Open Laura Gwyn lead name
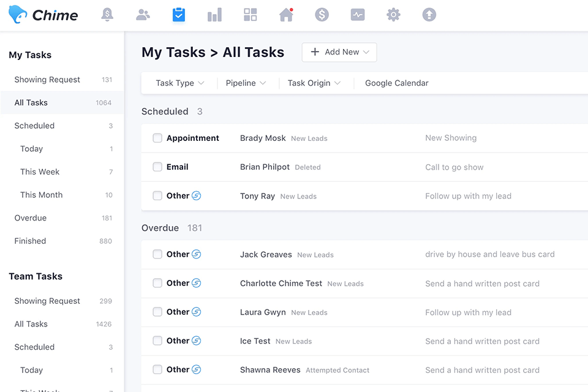The image size is (588, 392). point(263,312)
